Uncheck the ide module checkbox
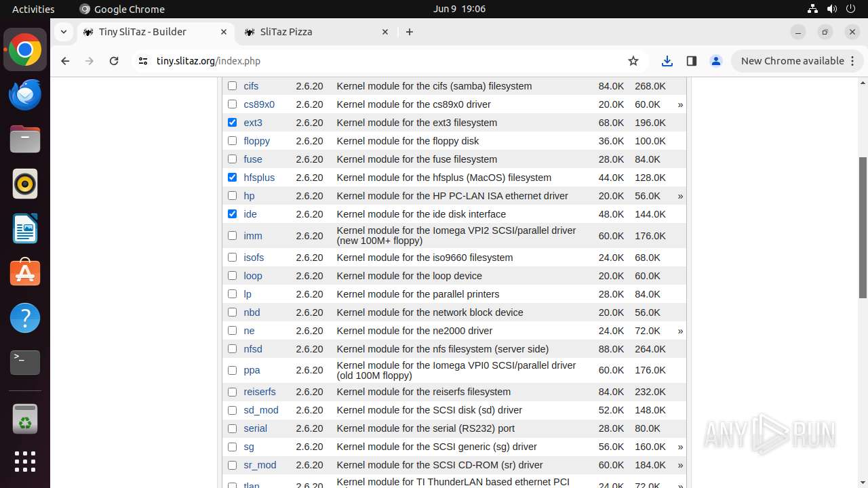Viewport: 868px width, 488px height. coord(233,214)
